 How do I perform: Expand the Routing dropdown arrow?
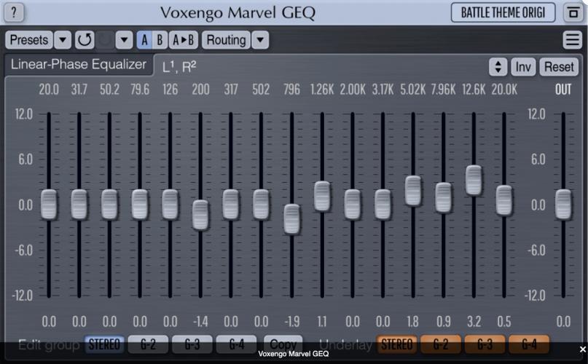pos(260,40)
